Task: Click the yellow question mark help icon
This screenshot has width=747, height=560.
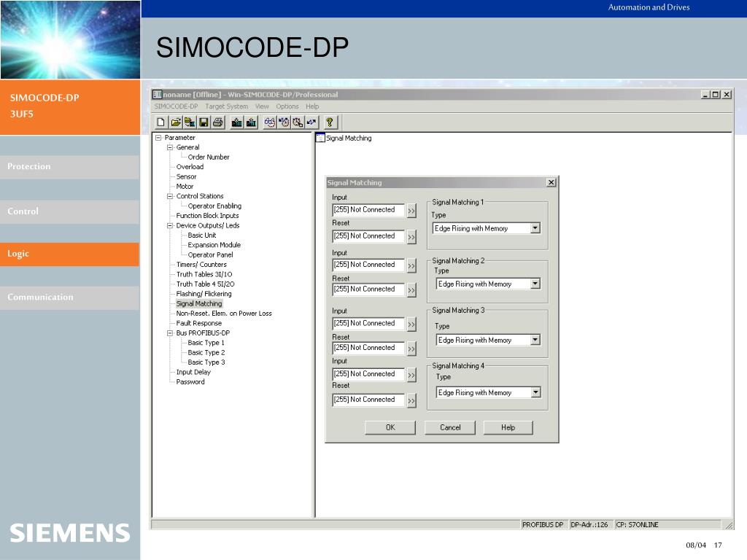Action: click(x=329, y=122)
